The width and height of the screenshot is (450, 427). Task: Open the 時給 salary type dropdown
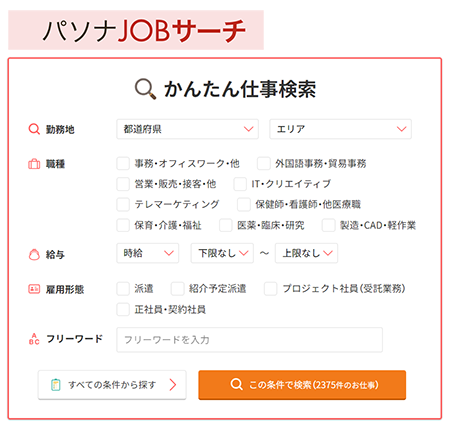point(147,253)
